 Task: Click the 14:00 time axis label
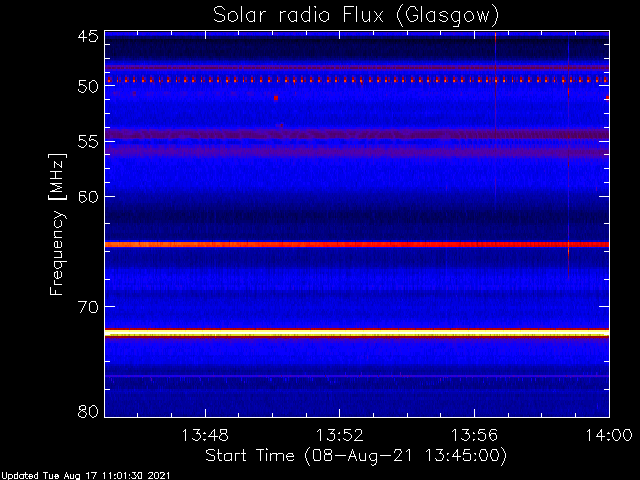[609, 435]
